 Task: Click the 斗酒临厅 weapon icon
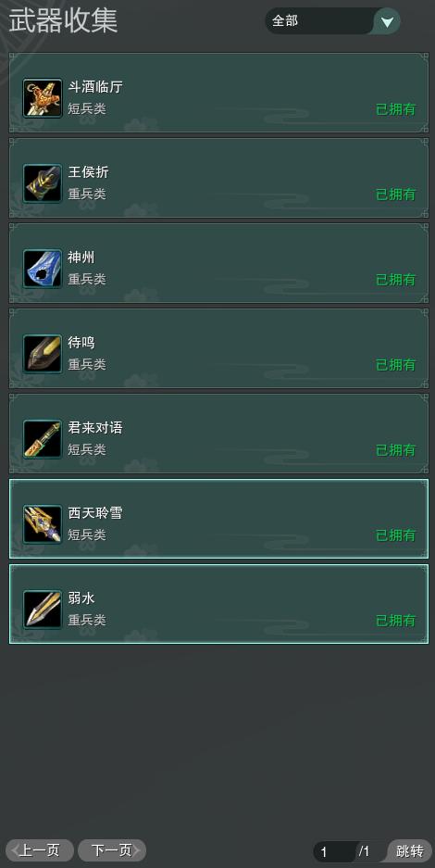[43, 98]
